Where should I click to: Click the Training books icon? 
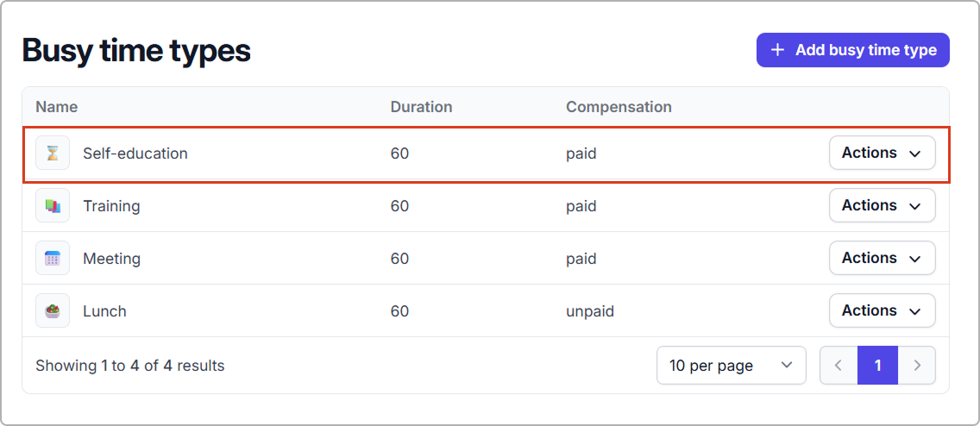pyautogui.click(x=53, y=206)
